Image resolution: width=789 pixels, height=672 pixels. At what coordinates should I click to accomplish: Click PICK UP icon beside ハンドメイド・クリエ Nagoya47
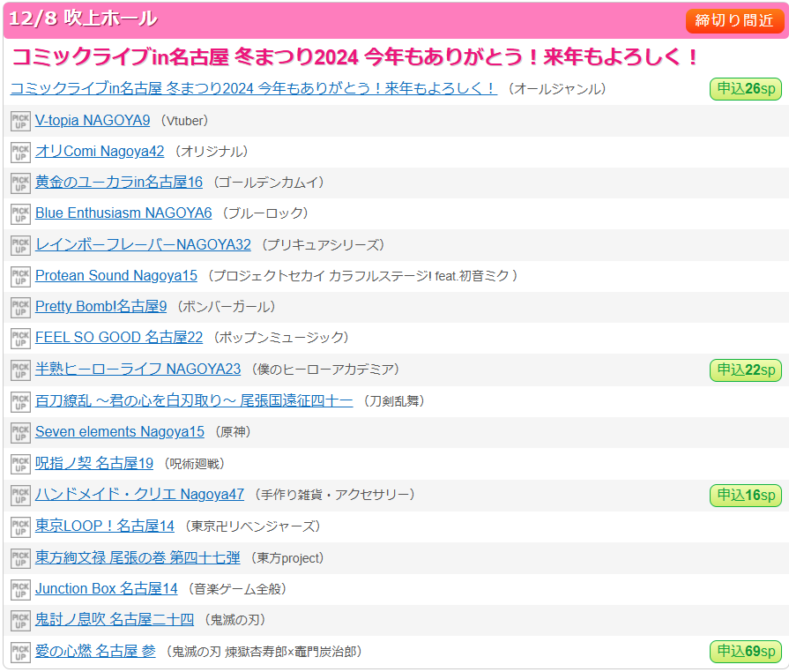tap(20, 496)
